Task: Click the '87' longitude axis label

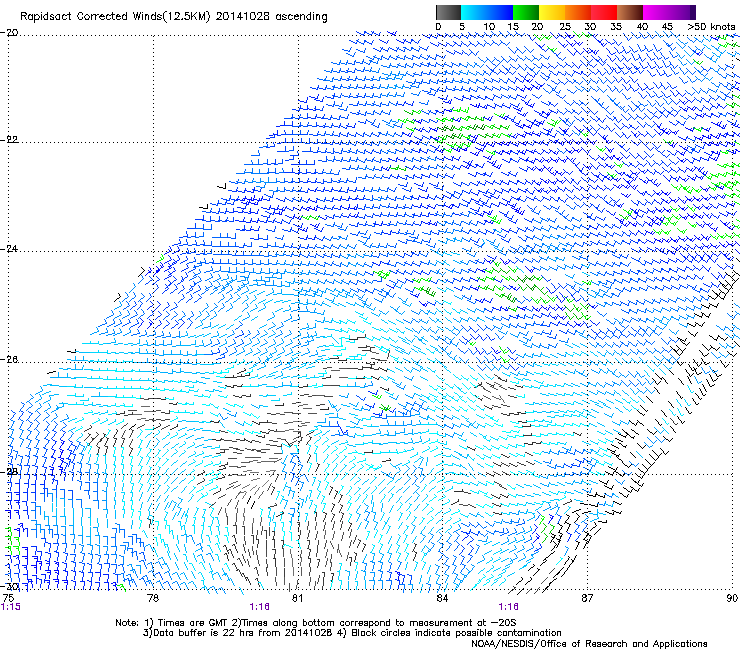Action: 587,599
